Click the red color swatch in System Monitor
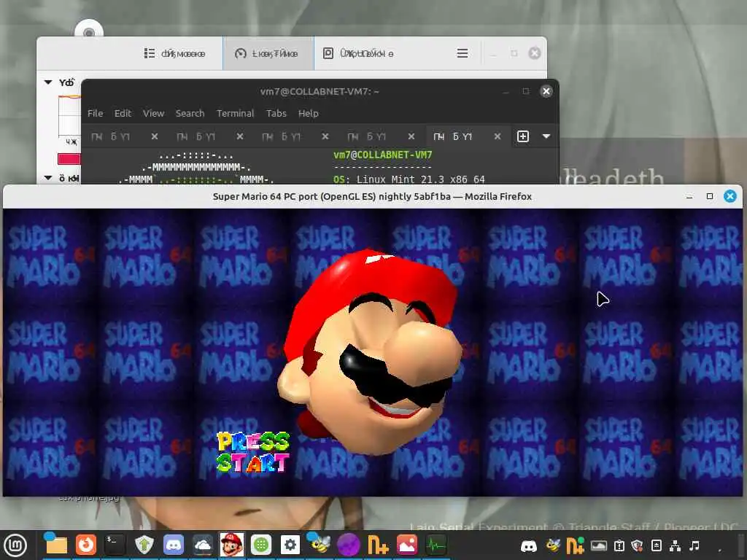Screen dimensions: 747x560 click(69, 159)
